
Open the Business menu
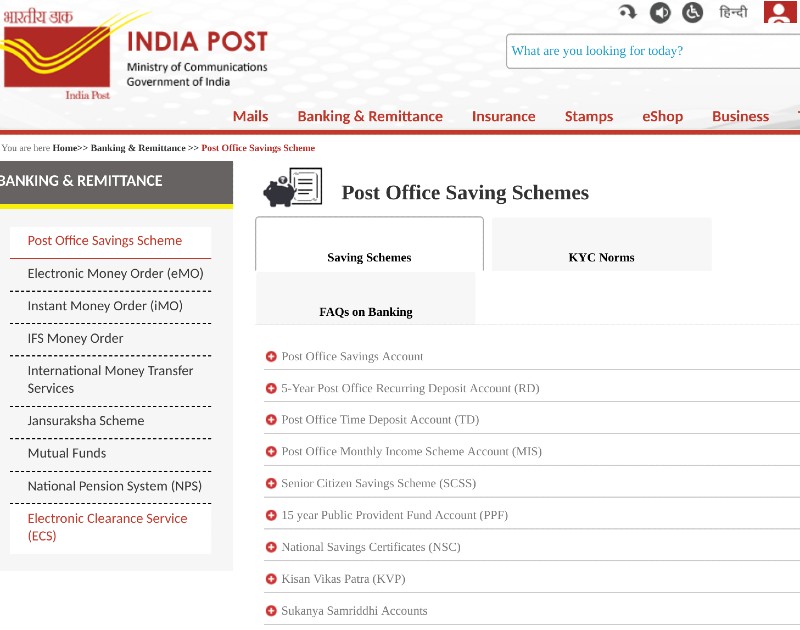click(x=740, y=116)
